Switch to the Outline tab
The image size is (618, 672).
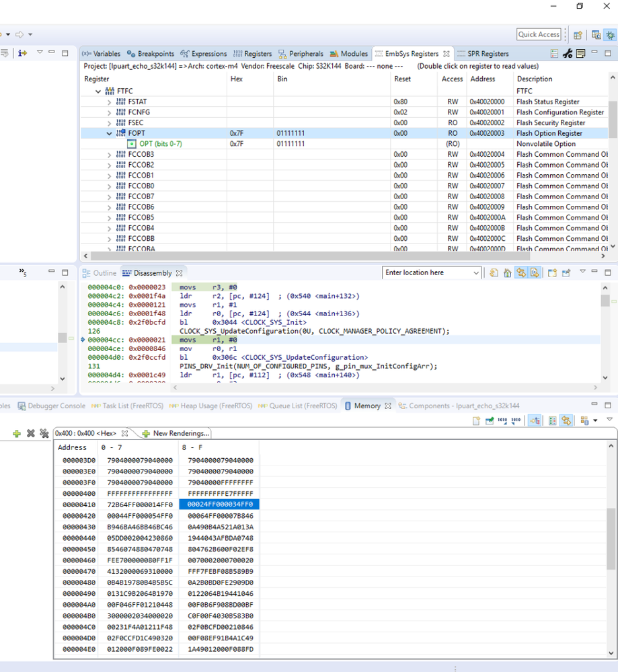pos(100,273)
